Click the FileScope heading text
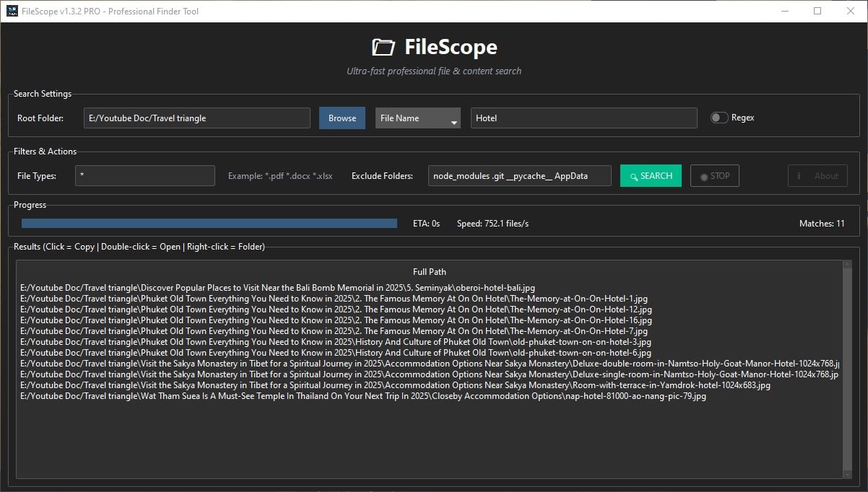The height and width of the screenshot is (492, 868). point(451,48)
